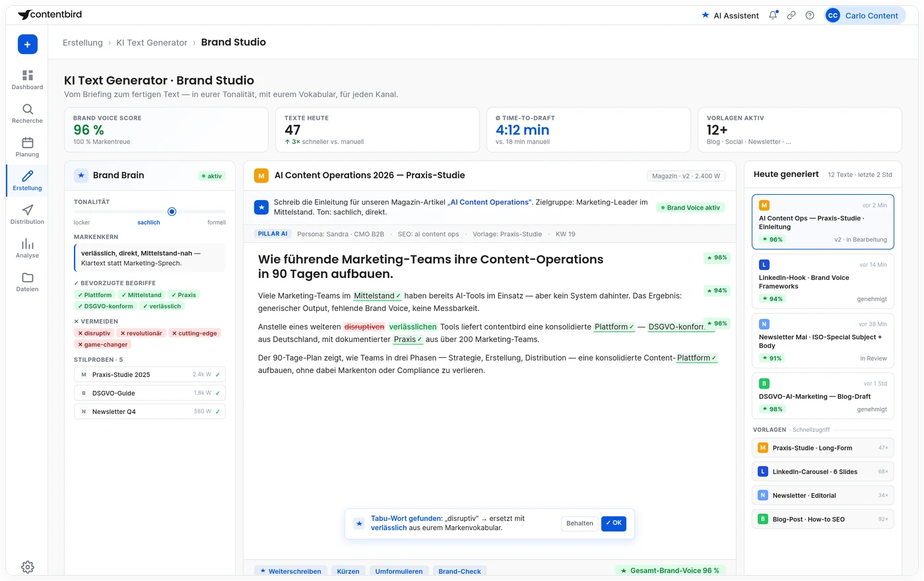Go to KI Text Generator breadcrumb
This screenshot has width=924, height=581.
coord(152,42)
